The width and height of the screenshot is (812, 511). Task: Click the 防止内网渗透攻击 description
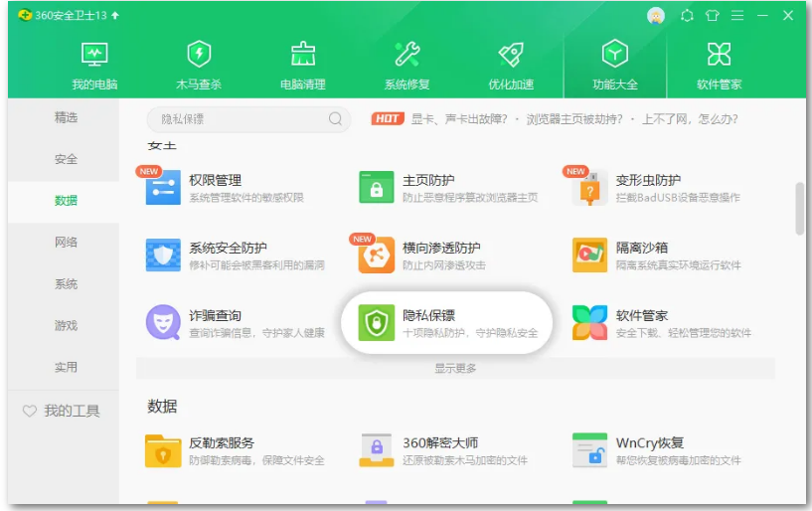click(444, 265)
